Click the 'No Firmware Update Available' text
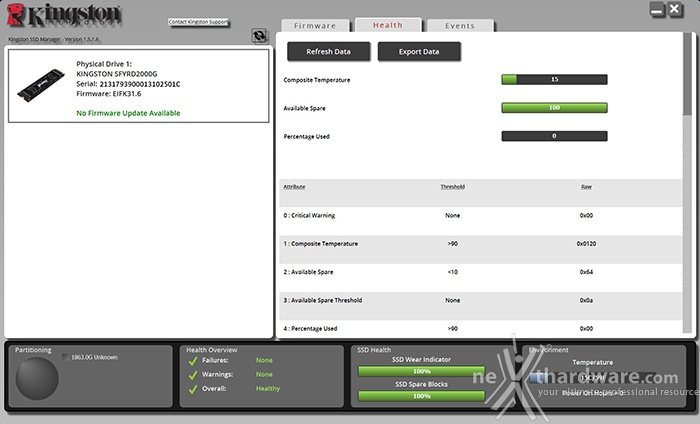Viewport: 700px width, 424px height. [128, 113]
